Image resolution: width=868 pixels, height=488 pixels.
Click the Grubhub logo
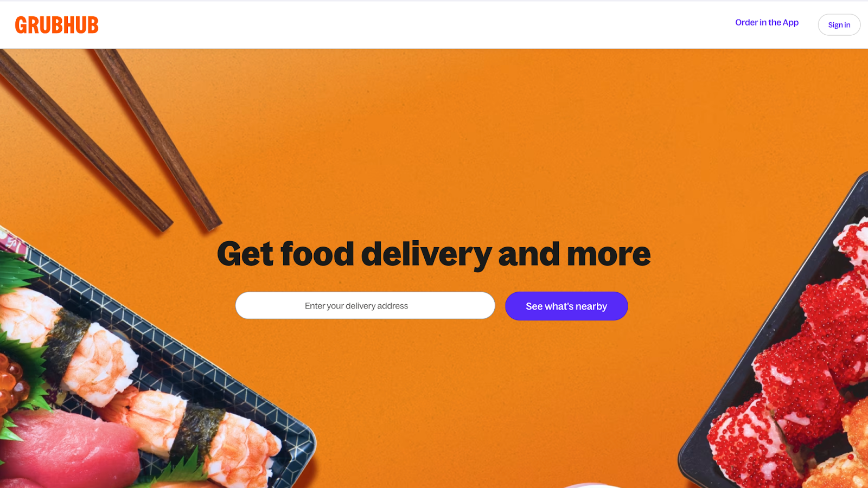point(57,25)
